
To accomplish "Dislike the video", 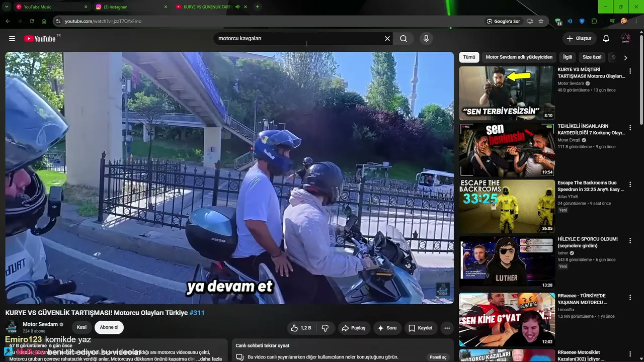I will click(325, 328).
